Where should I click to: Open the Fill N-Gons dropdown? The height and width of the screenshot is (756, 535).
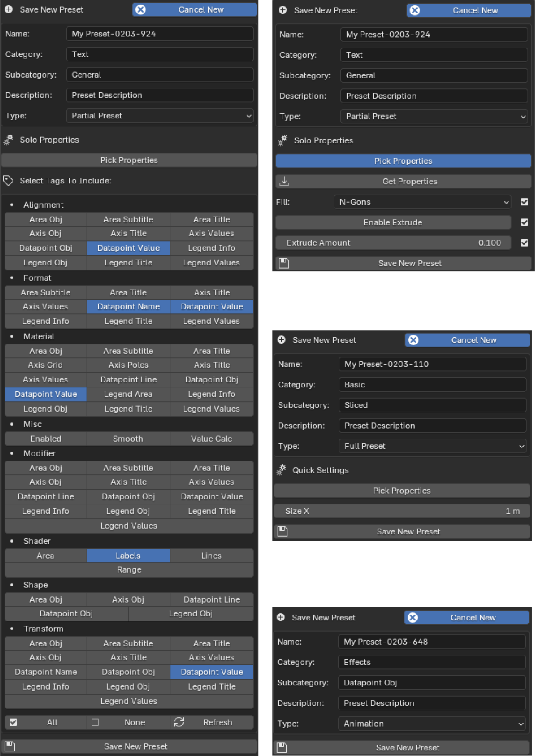[422, 202]
